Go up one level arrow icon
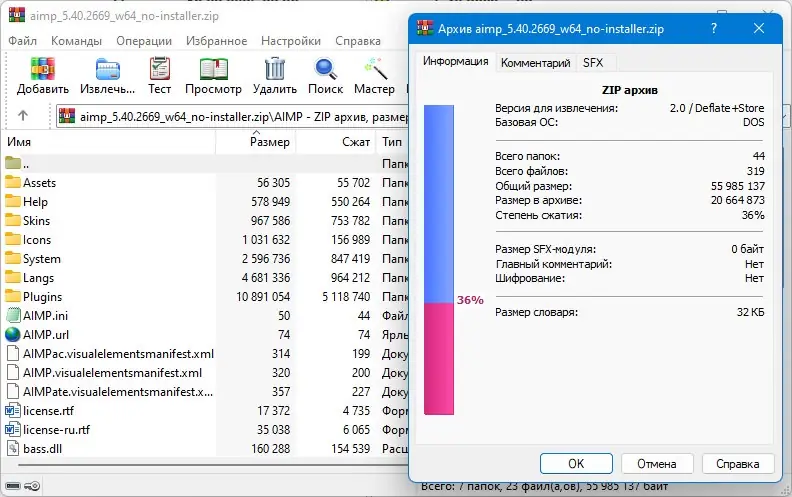 click(x=23, y=116)
